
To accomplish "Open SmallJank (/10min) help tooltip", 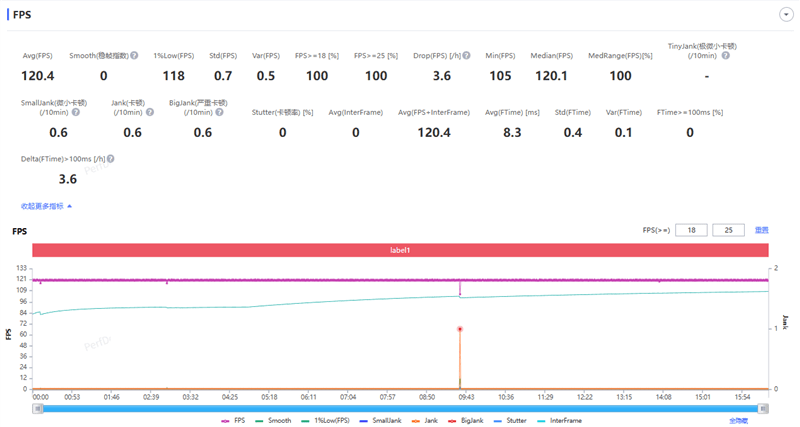I will (x=76, y=112).
